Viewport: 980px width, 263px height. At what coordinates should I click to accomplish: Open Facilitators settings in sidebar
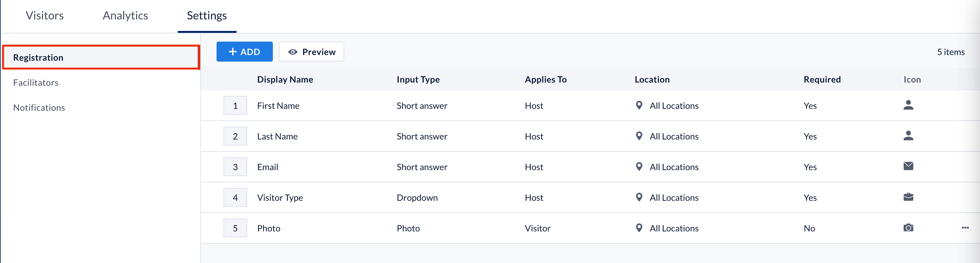(36, 83)
